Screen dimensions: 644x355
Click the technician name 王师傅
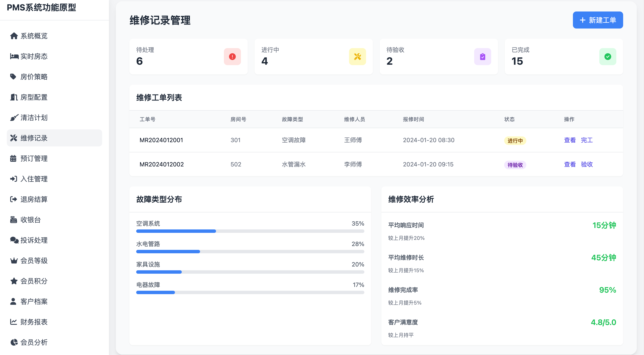click(x=353, y=140)
